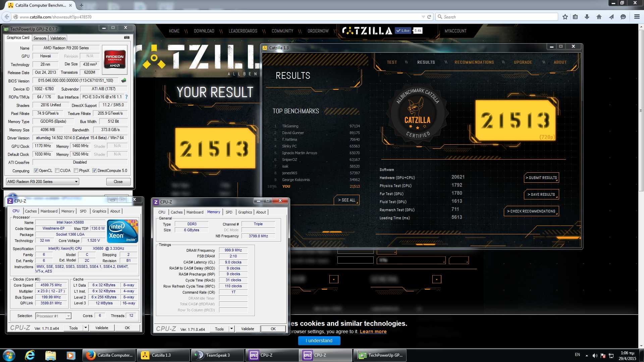This screenshot has width=644, height=362.
Task: Switch to TeamSpeak 3 in the taskbar
Action: tap(218, 355)
